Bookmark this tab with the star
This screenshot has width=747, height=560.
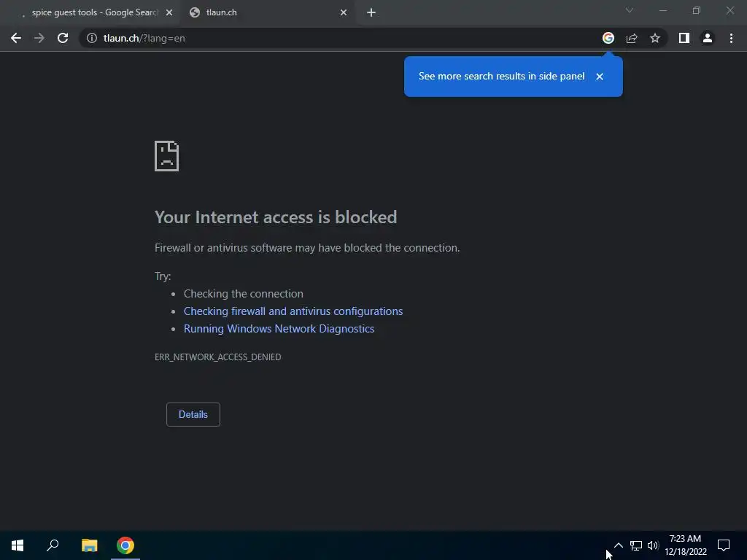click(655, 38)
